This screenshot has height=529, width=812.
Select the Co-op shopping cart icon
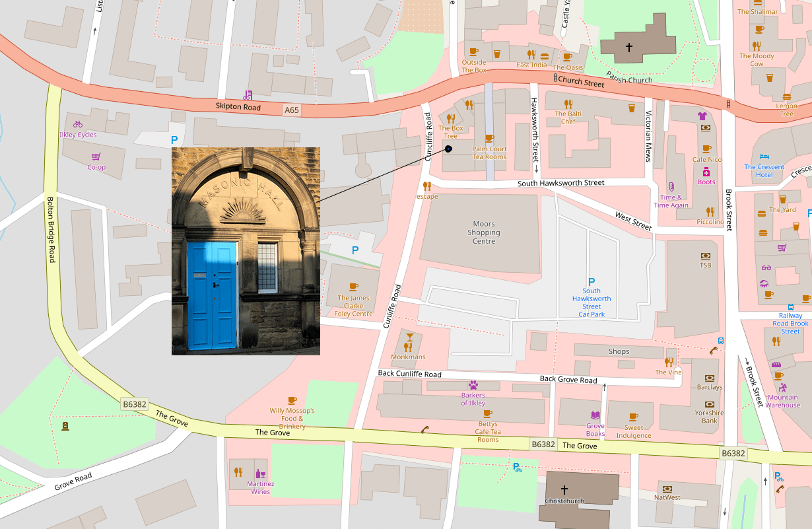pyautogui.click(x=96, y=157)
